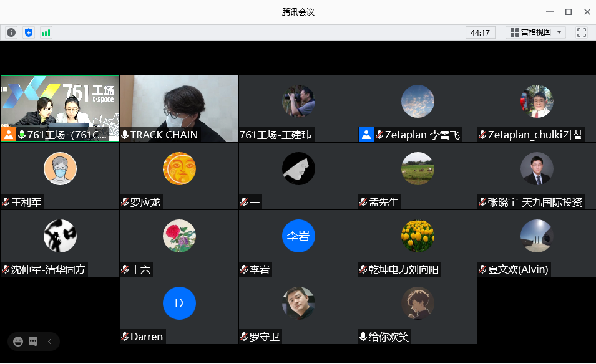Image resolution: width=596 pixels, height=364 pixels.
Task: Click the Darren name label
Action: (147, 337)
